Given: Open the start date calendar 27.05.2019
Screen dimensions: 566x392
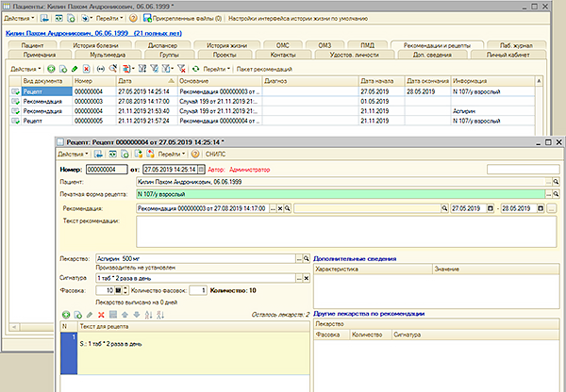Looking at the screenshot, I should pos(491,206).
